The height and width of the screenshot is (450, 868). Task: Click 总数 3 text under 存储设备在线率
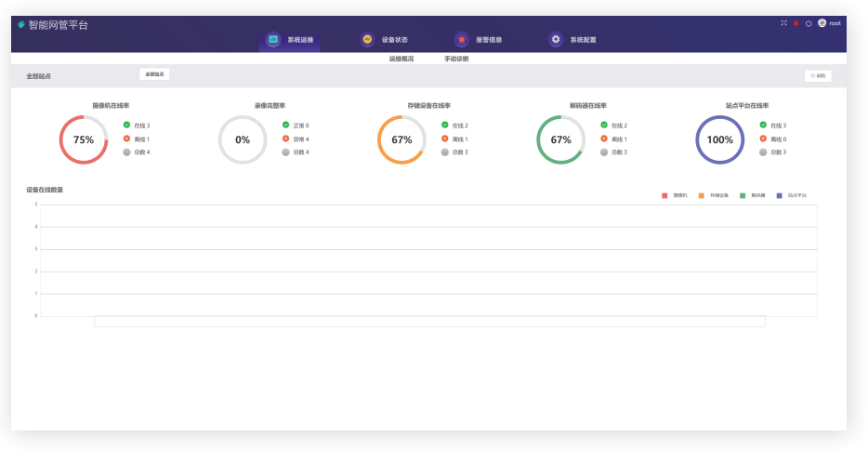[460, 152]
